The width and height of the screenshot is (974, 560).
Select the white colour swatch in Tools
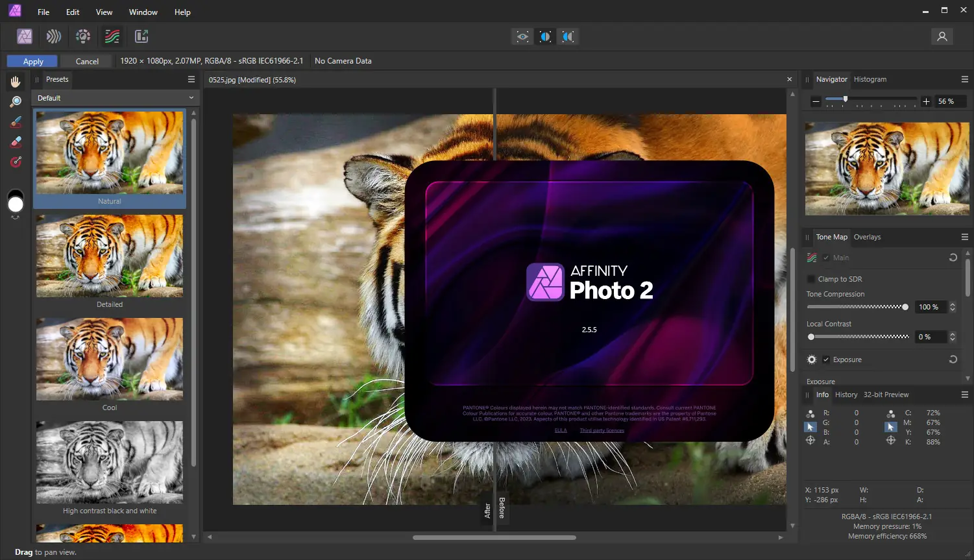(x=16, y=205)
